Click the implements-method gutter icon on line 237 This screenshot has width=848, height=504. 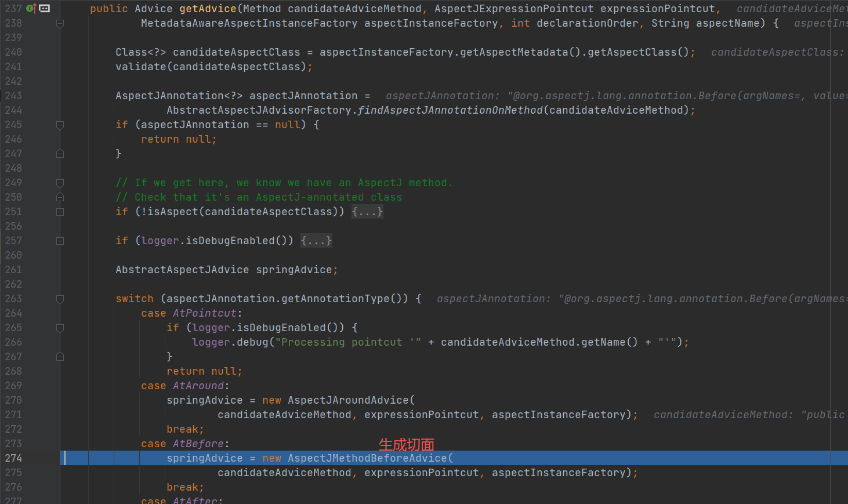tap(31, 9)
